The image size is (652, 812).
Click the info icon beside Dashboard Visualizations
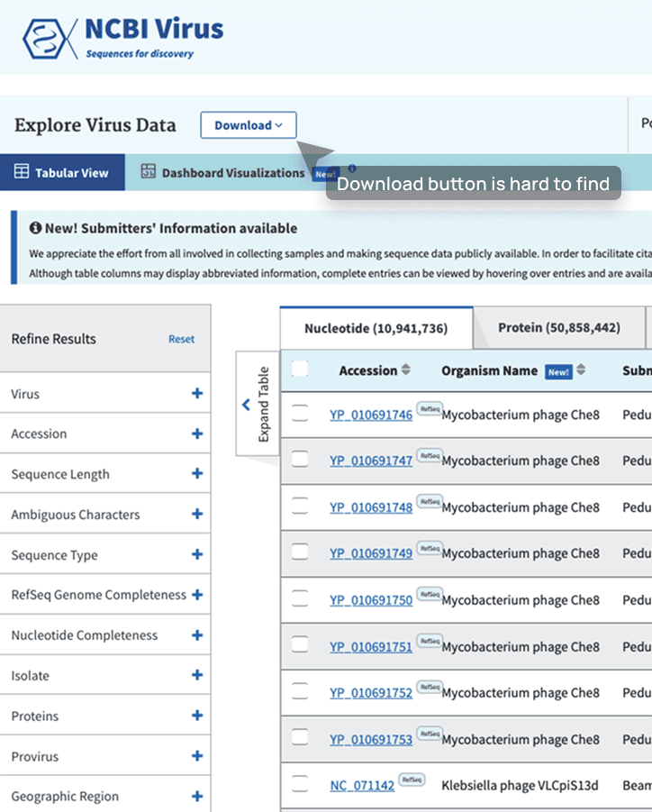click(x=352, y=169)
